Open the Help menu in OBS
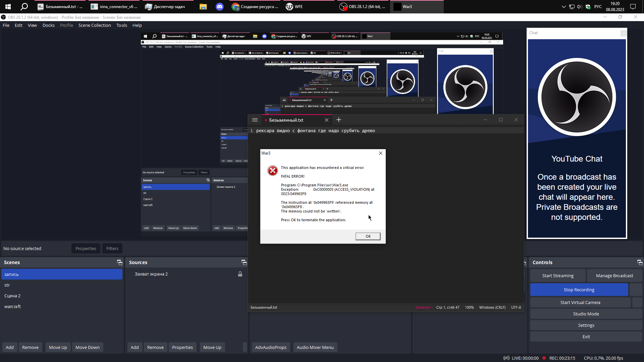644x362 pixels. pyautogui.click(x=137, y=25)
